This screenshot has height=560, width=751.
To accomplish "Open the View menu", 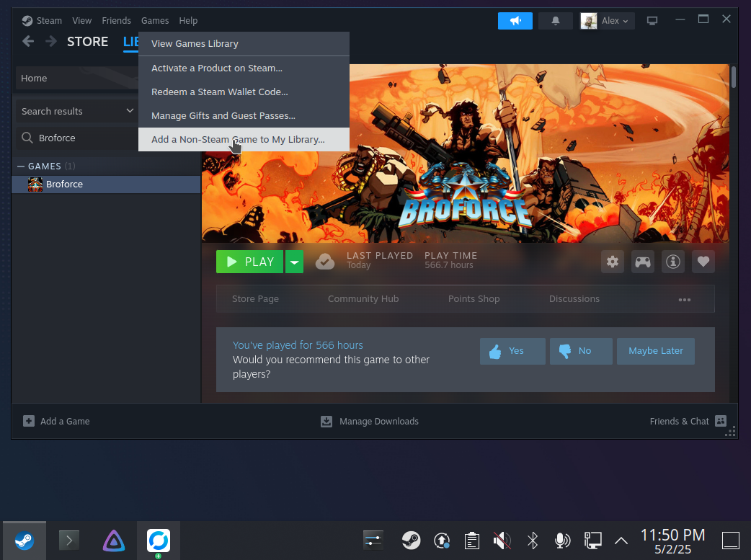I will click(82, 21).
